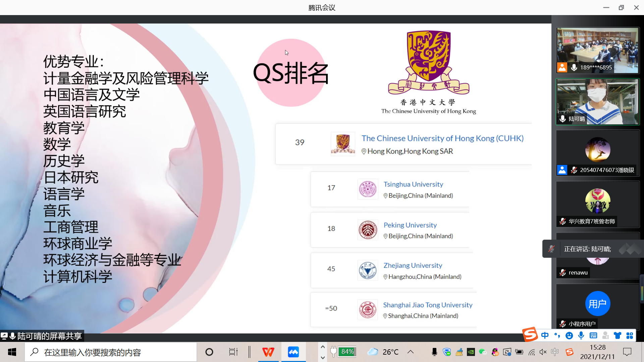Click the taskbar search input box
This screenshot has width=644, height=362.
pos(111,352)
